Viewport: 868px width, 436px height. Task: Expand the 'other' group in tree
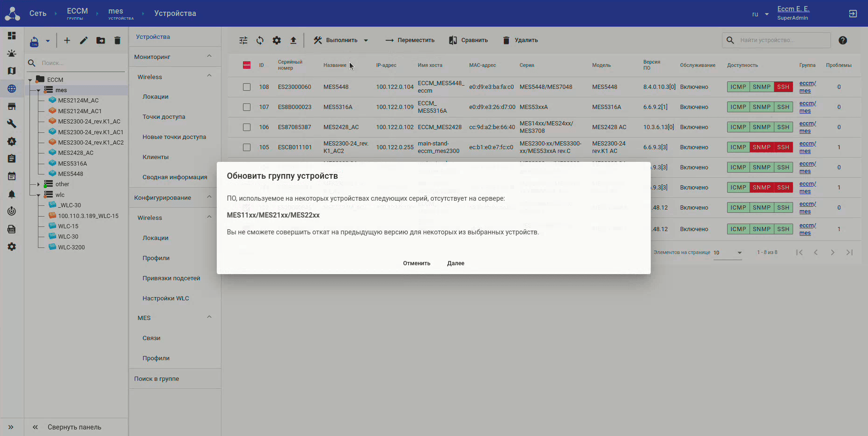[x=38, y=184]
